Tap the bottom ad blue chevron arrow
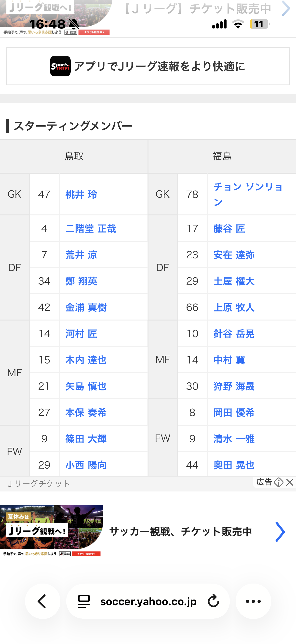Image resolution: width=296 pixels, height=644 pixels. (280, 532)
